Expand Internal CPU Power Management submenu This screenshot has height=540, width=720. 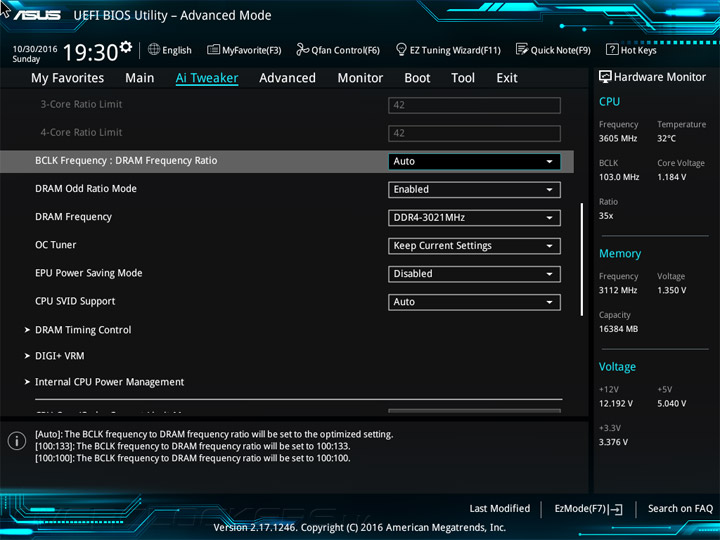click(x=109, y=382)
